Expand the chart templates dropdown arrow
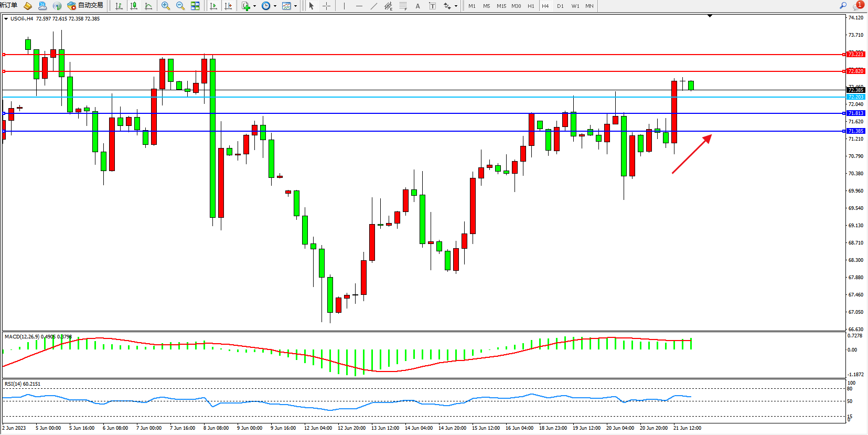 pos(295,6)
